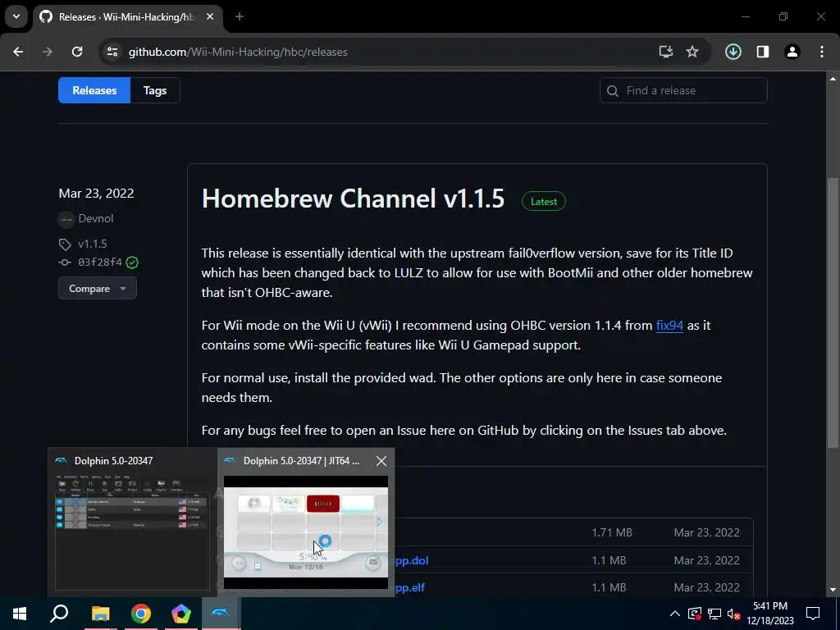The height and width of the screenshot is (630, 840).
Task: Click the forward navigation arrow
Action: pyautogui.click(x=48, y=52)
